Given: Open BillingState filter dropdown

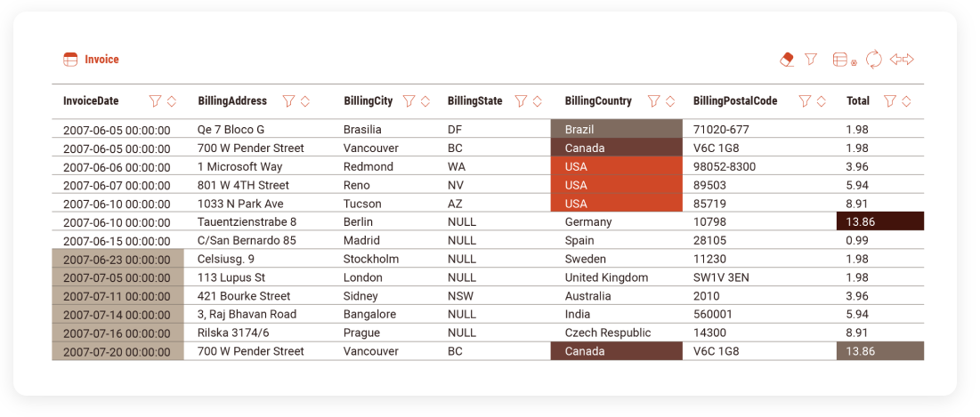Looking at the screenshot, I should point(522,101).
